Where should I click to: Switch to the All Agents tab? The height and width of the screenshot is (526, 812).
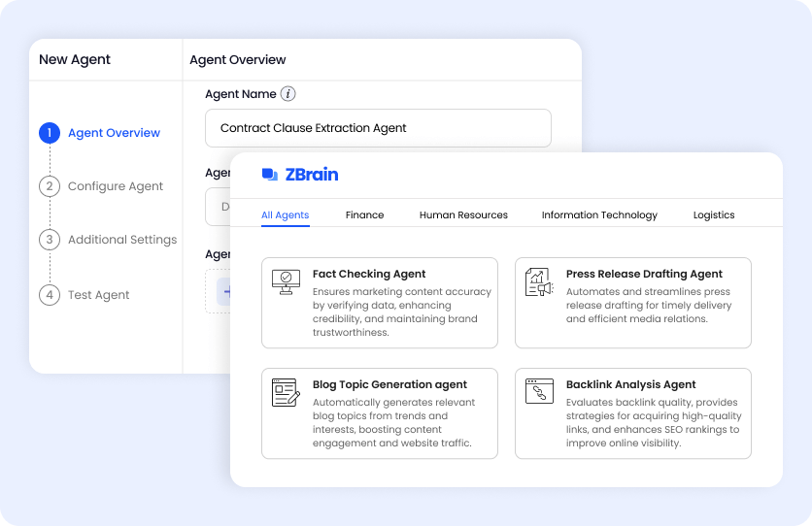click(x=285, y=215)
